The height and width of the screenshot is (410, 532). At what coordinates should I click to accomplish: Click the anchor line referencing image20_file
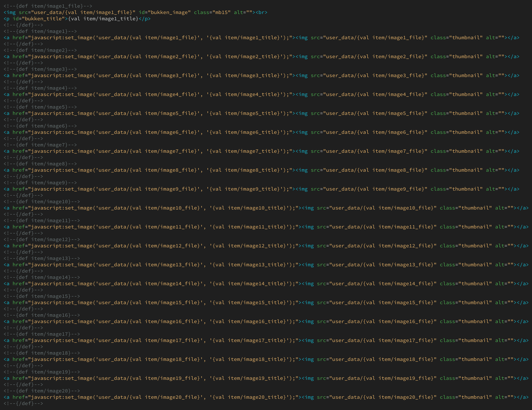pyautogui.click(x=266, y=397)
